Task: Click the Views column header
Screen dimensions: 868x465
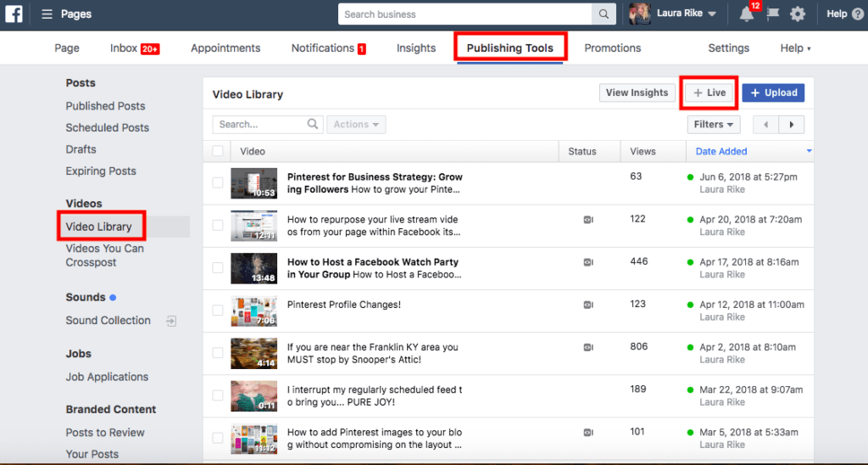Action: click(x=643, y=151)
